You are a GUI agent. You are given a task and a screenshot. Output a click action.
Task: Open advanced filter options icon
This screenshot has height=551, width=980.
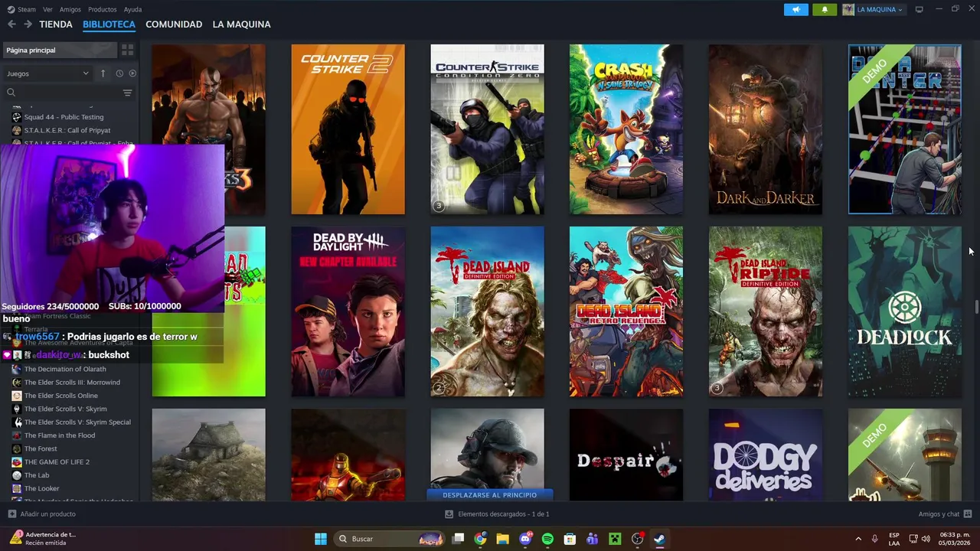[x=127, y=93]
